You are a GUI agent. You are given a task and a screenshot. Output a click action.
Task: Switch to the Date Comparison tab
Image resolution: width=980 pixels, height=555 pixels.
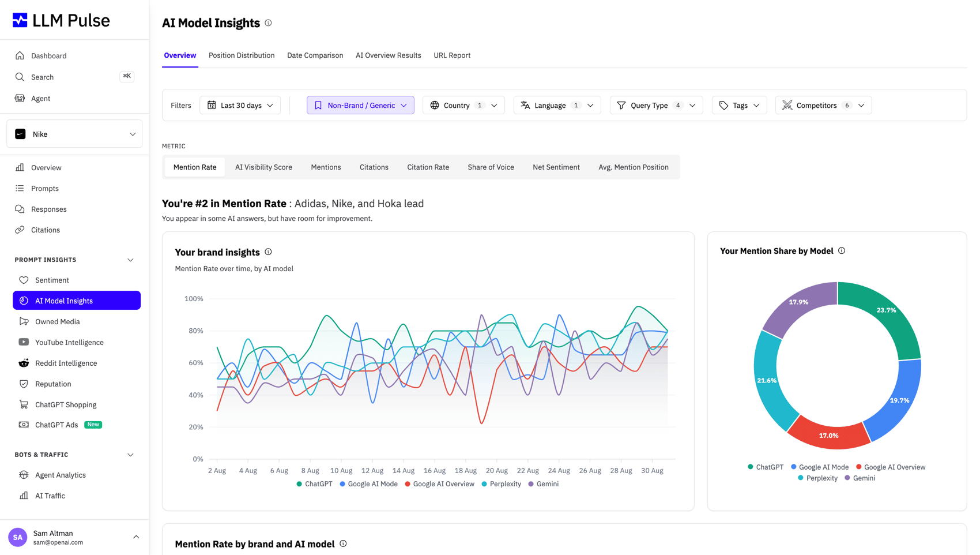[315, 55]
